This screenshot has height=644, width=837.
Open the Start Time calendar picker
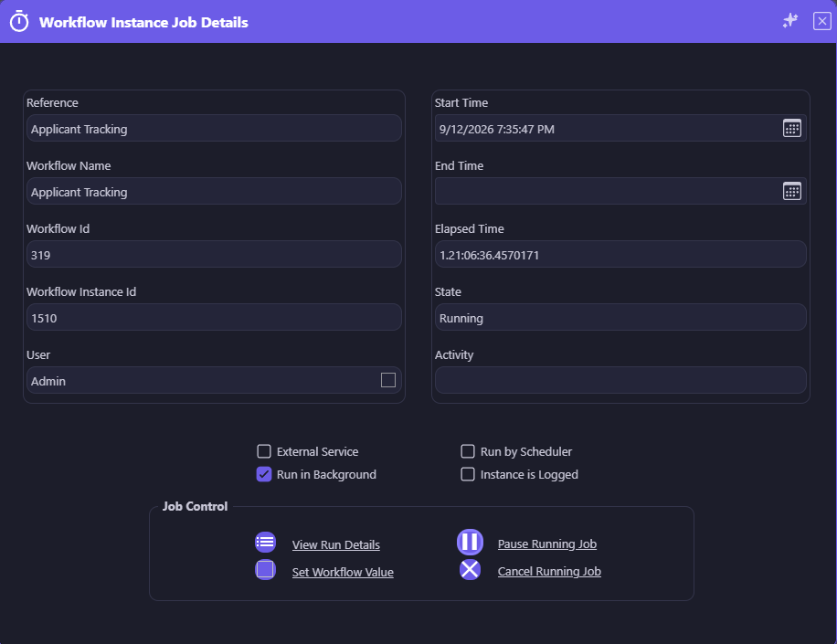(x=791, y=128)
